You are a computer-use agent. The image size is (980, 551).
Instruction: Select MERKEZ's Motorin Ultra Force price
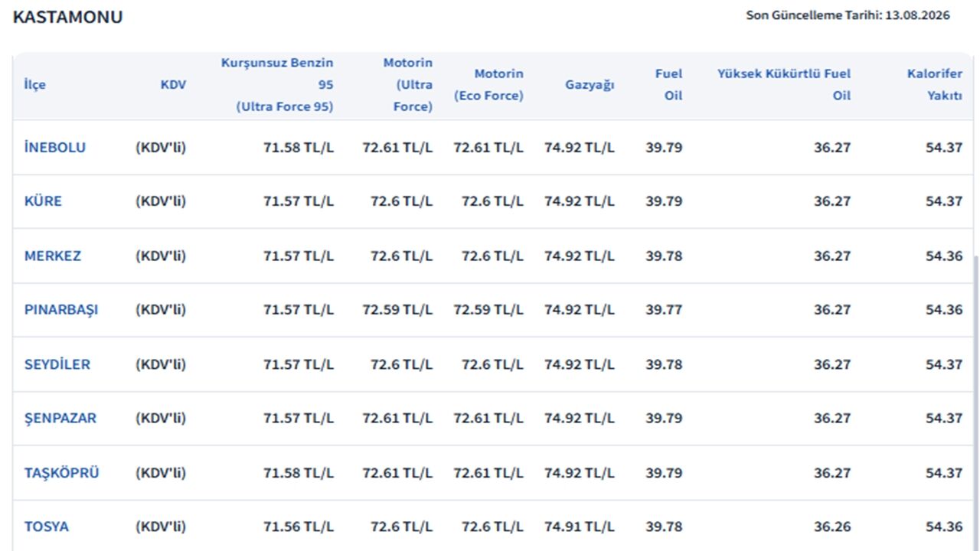tap(401, 256)
